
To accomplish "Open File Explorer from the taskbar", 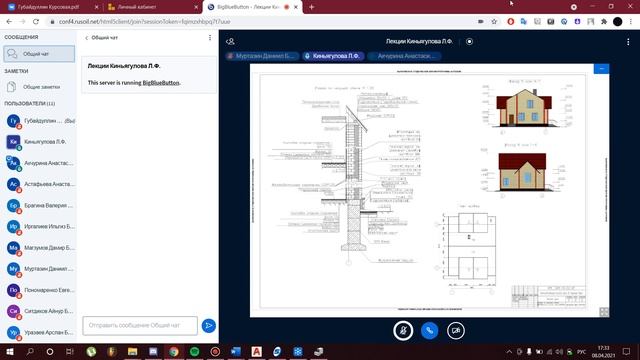I will coord(132,351).
